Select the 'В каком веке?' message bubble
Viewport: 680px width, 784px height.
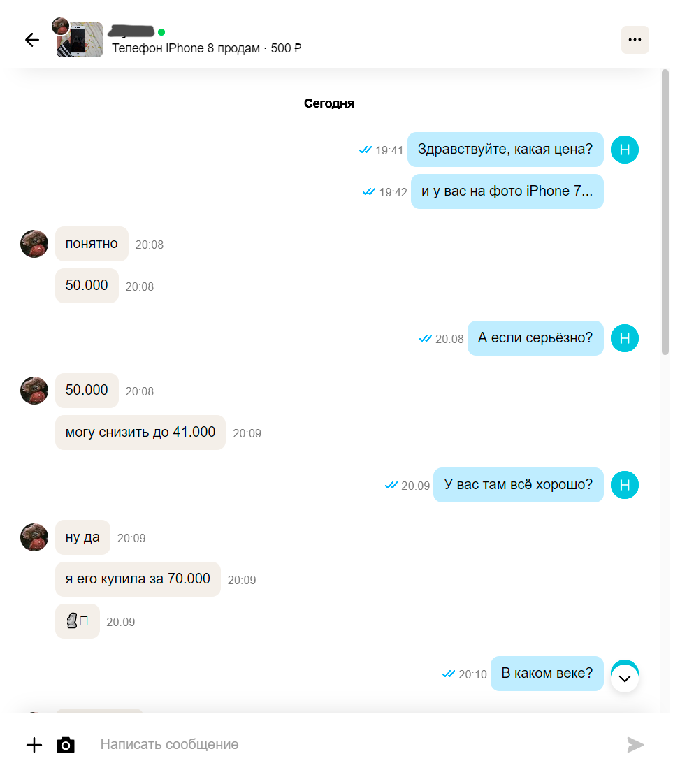click(547, 674)
